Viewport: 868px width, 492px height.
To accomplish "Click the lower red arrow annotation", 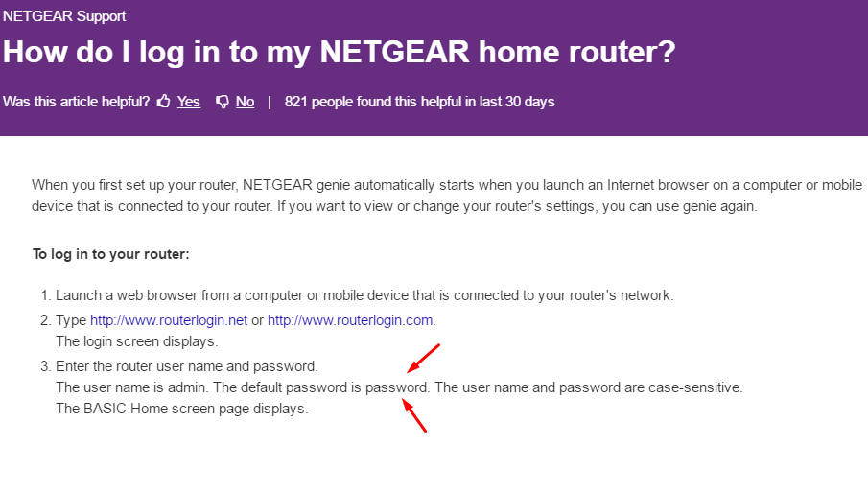I will [x=412, y=416].
